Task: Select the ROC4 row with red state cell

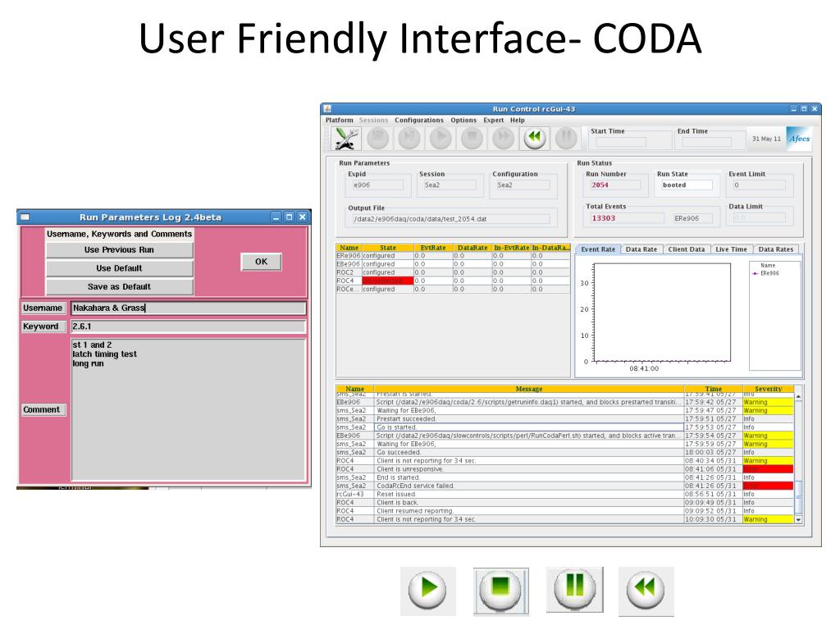Action: click(453, 281)
